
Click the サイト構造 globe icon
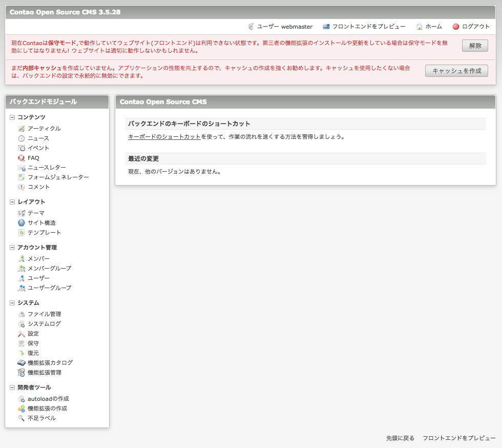pyautogui.click(x=22, y=222)
